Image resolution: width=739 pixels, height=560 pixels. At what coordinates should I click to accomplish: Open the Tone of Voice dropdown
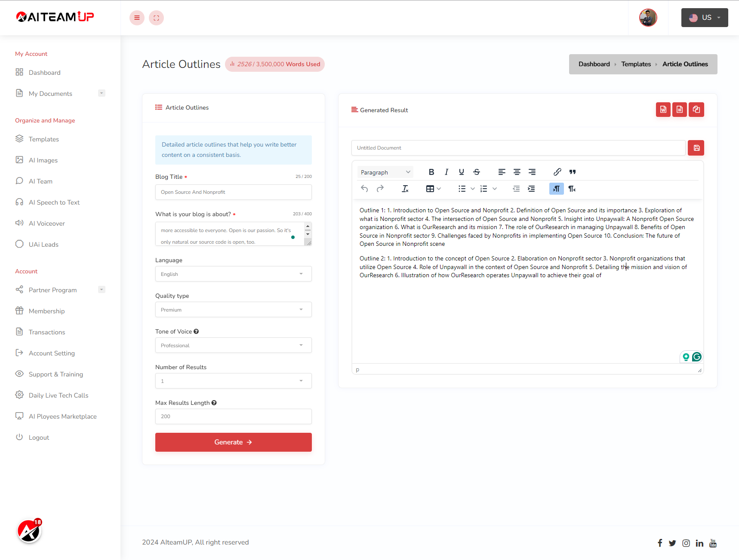click(x=234, y=346)
